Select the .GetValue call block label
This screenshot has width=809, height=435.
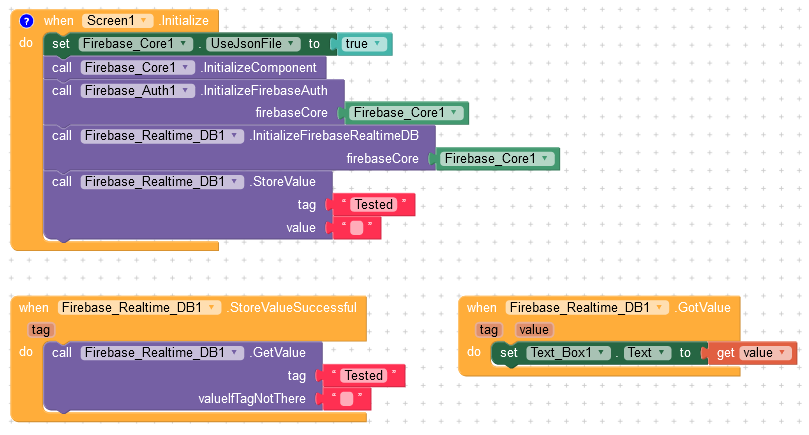pyautogui.click(x=278, y=352)
